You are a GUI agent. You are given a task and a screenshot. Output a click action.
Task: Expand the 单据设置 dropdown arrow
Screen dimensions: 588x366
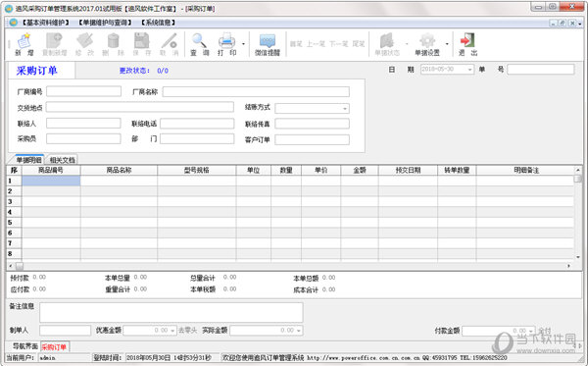click(x=447, y=44)
